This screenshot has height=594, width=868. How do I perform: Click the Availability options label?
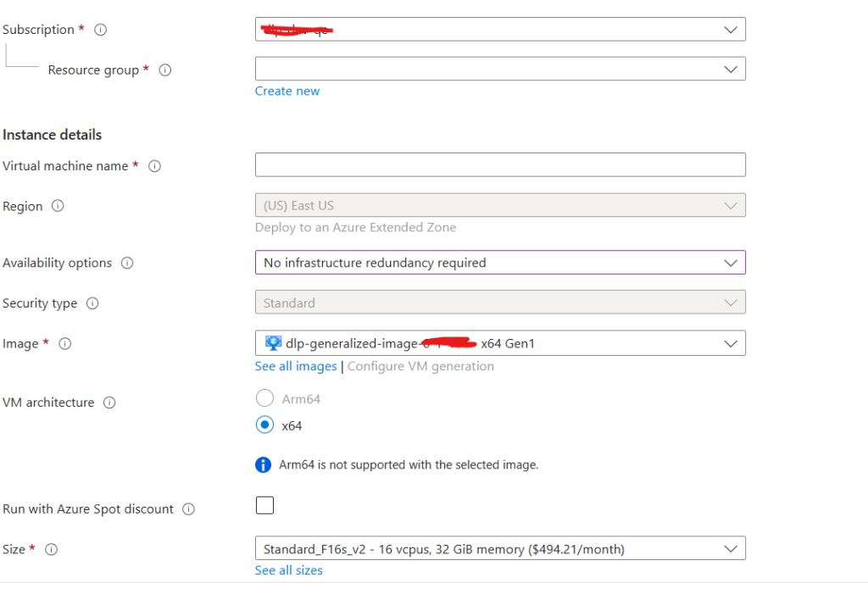pyautogui.click(x=57, y=263)
